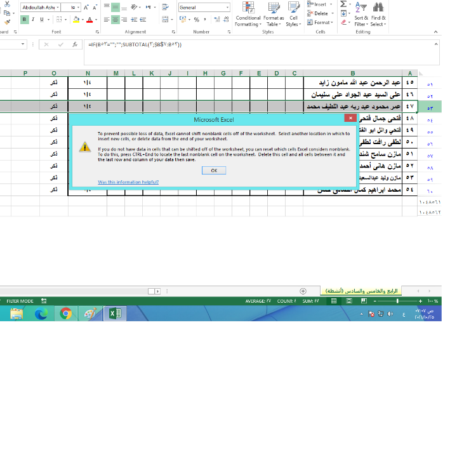Screen dimensions: 457x476
Task: Click OK in the Excel dialog
Action: (214, 170)
